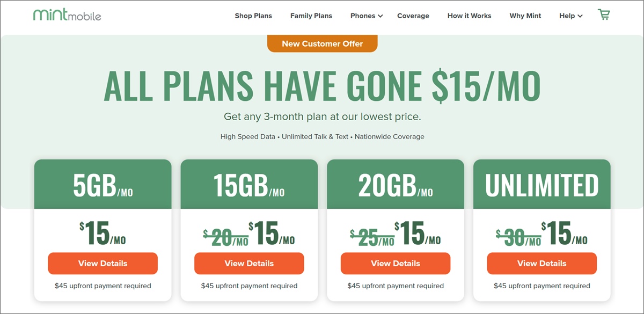View Details for the 20GB plan
This screenshot has height=314, width=644.
pyautogui.click(x=396, y=264)
